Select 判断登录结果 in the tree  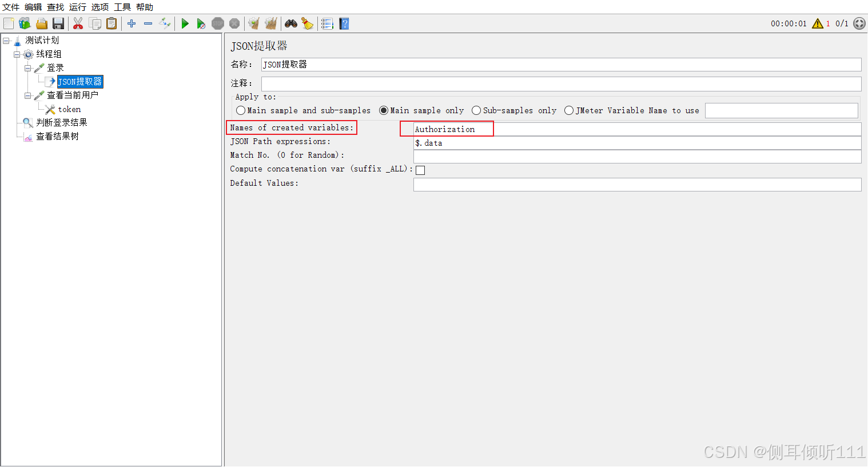click(62, 122)
